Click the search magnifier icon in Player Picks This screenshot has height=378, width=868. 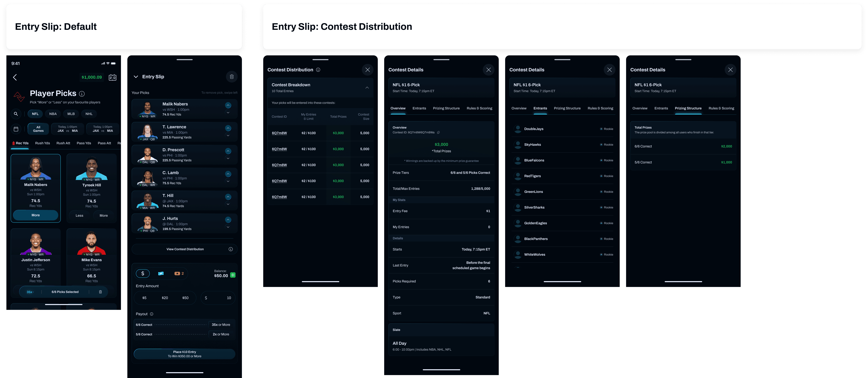coord(16,114)
